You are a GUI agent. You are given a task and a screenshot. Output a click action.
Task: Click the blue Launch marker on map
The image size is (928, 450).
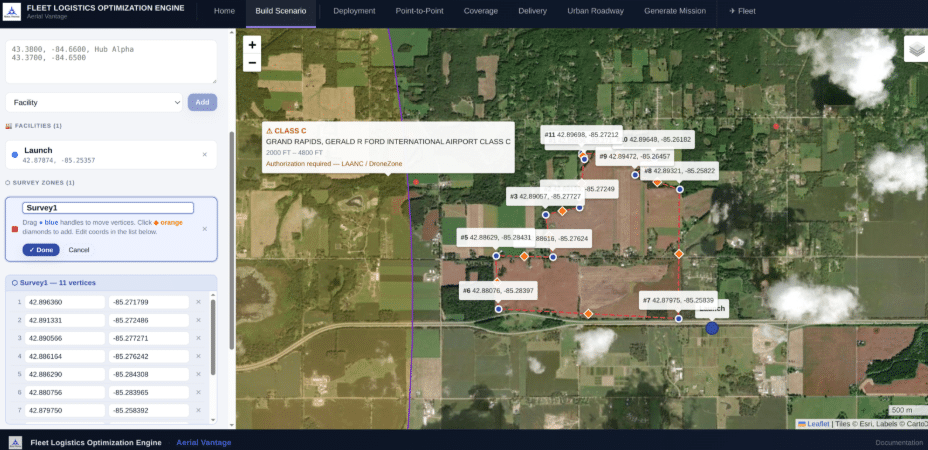(712, 327)
